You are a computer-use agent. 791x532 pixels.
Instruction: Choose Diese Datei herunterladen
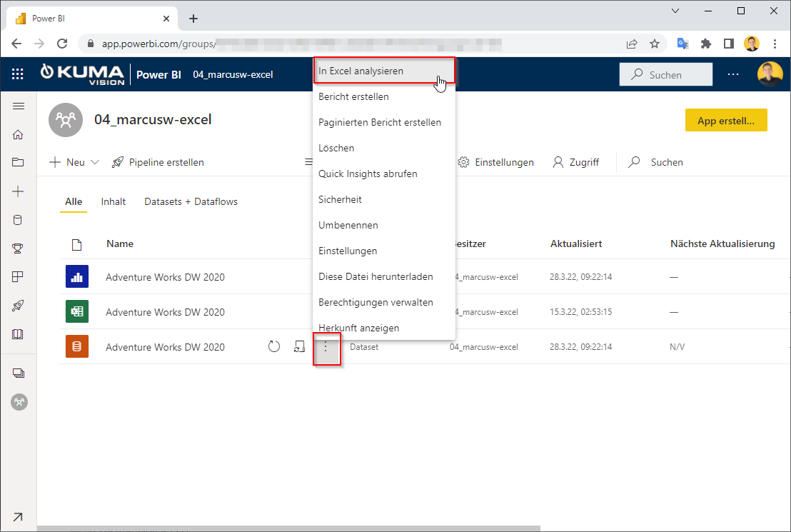click(x=384, y=276)
